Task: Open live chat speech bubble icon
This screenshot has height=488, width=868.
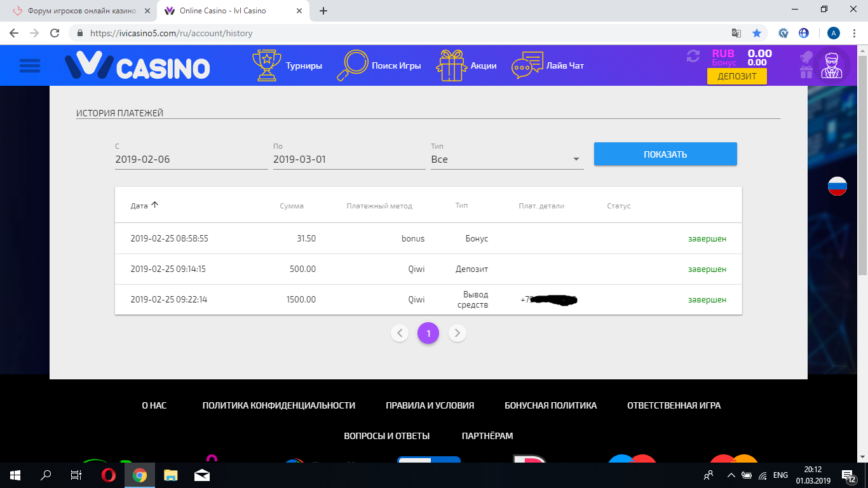Action: [x=527, y=65]
